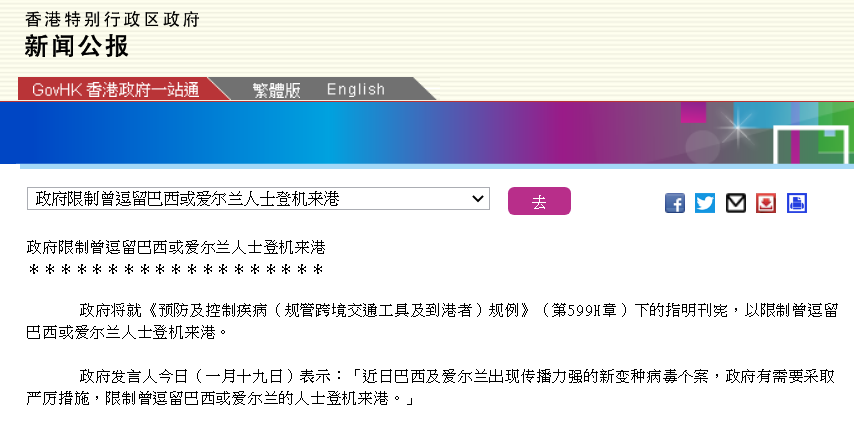Print the page using printer icon
The image size is (854, 427).
(796, 203)
